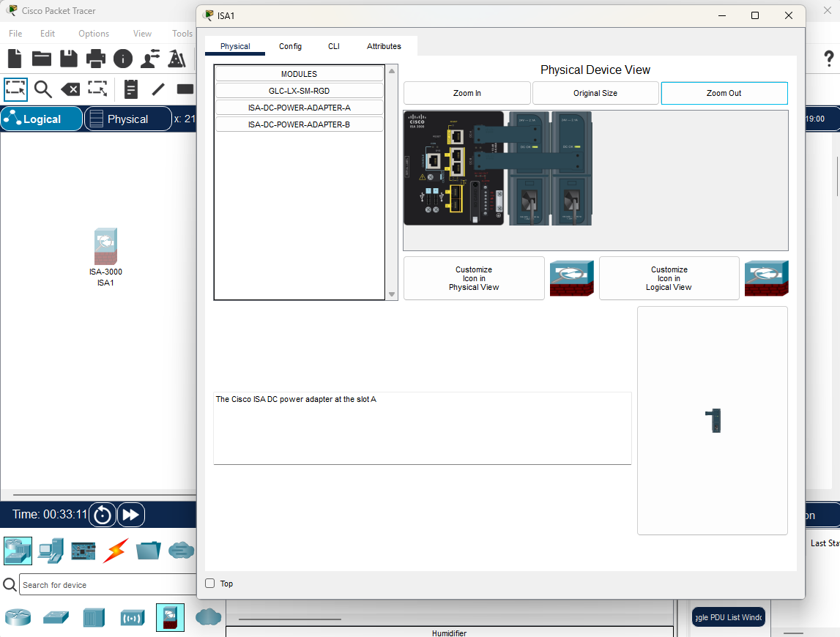Select Multiuser Connection cloud category
Image resolution: width=840 pixels, height=637 pixels.
point(181,551)
